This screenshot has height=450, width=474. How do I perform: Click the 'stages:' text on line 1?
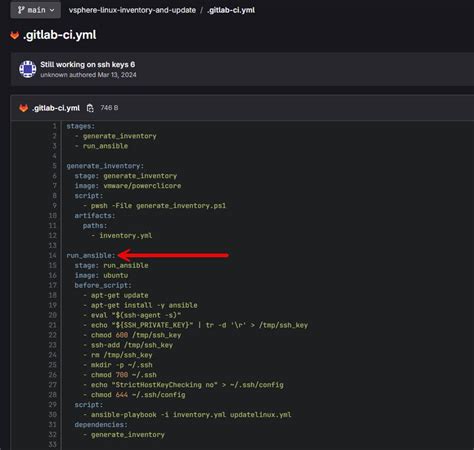click(x=81, y=126)
